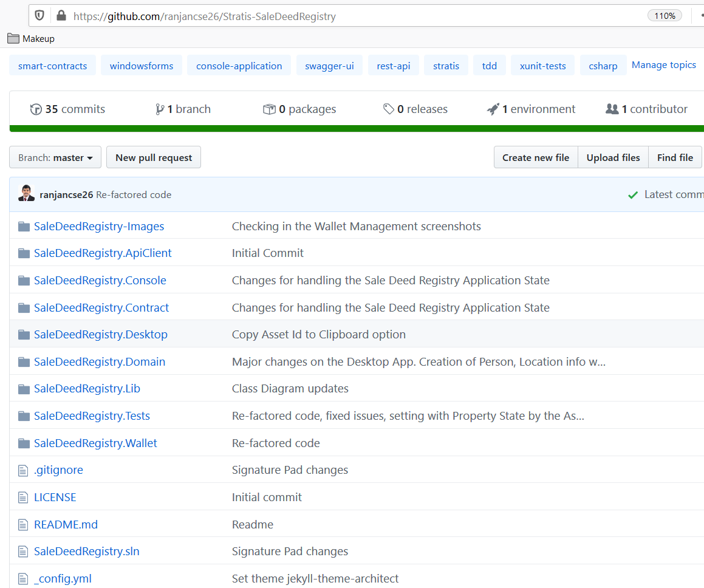Click the Upload files button

point(613,157)
